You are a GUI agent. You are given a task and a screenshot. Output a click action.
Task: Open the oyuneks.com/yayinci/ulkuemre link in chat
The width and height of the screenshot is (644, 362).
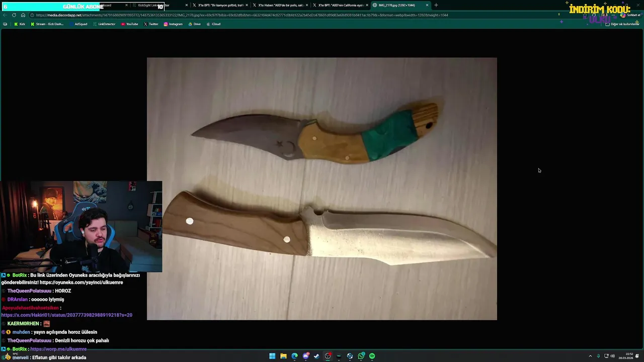coord(82,283)
